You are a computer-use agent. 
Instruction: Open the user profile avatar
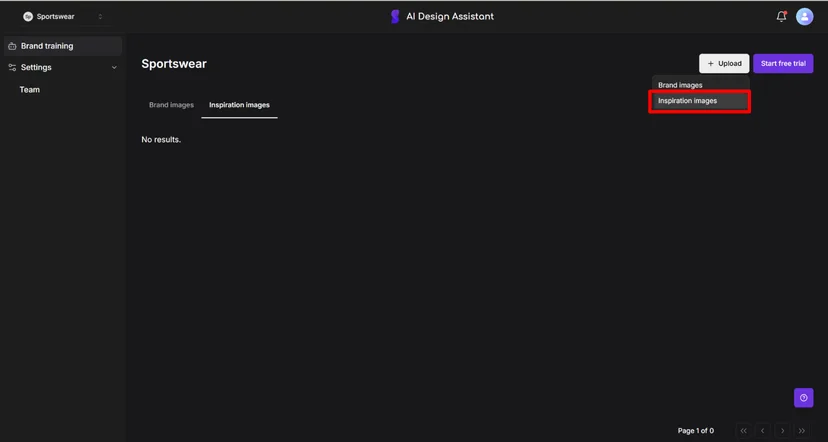click(804, 16)
